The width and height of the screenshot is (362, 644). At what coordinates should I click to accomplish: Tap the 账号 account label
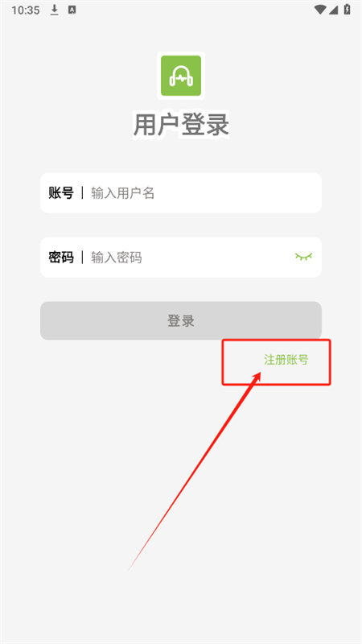point(61,192)
